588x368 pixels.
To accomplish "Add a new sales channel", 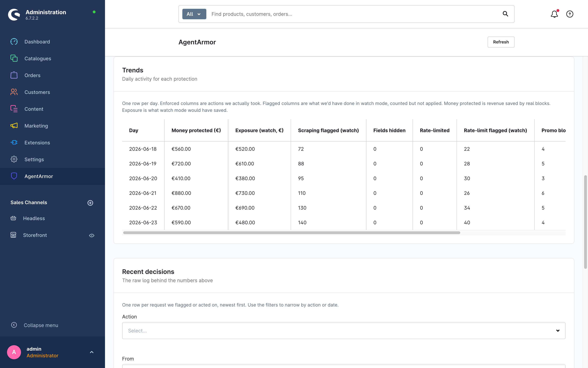I will tap(90, 203).
